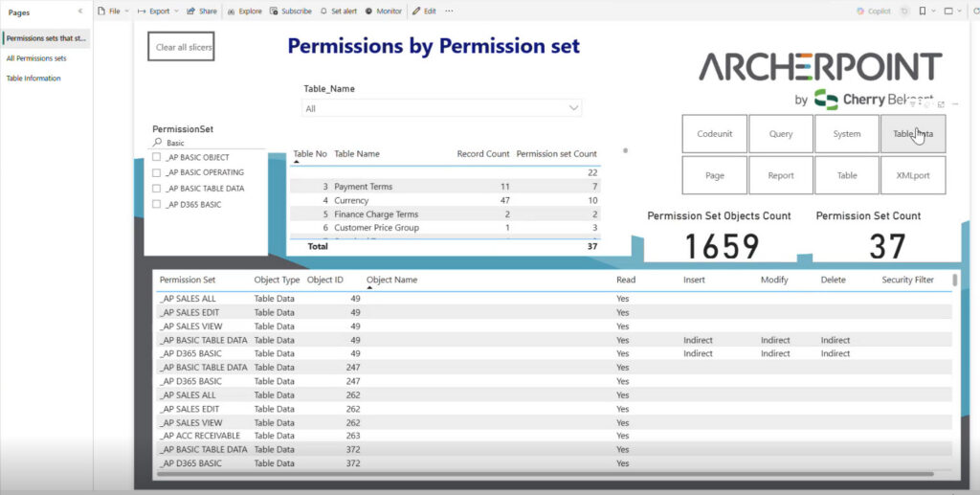Check the _AP BASIC OBJECT checkbox

pyautogui.click(x=157, y=157)
